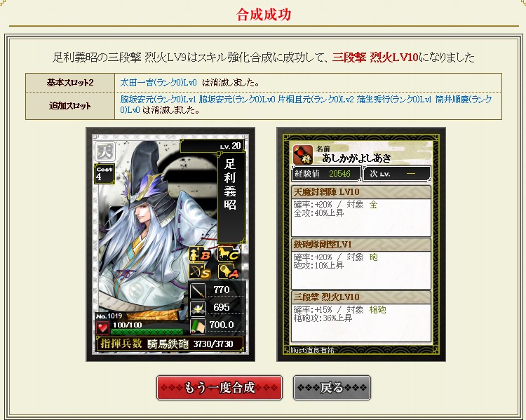Open 片桐且元(ランク0)Lv2 link
This screenshot has height=420, width=526.
pyautogui.click(x=316, y=100)
